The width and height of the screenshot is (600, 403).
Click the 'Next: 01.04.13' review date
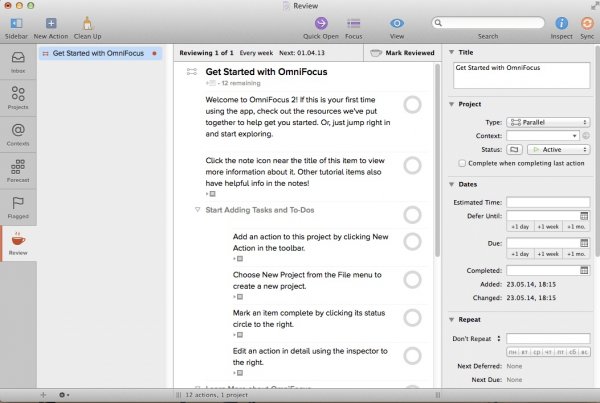click(302, 53)
